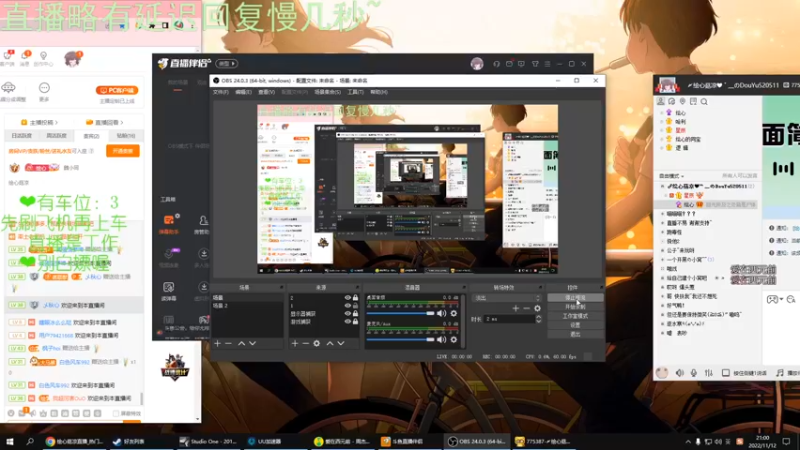Click the '退出' button in OBS controls
This screenshot has height=450, width=800.
[x=576, y=334]
